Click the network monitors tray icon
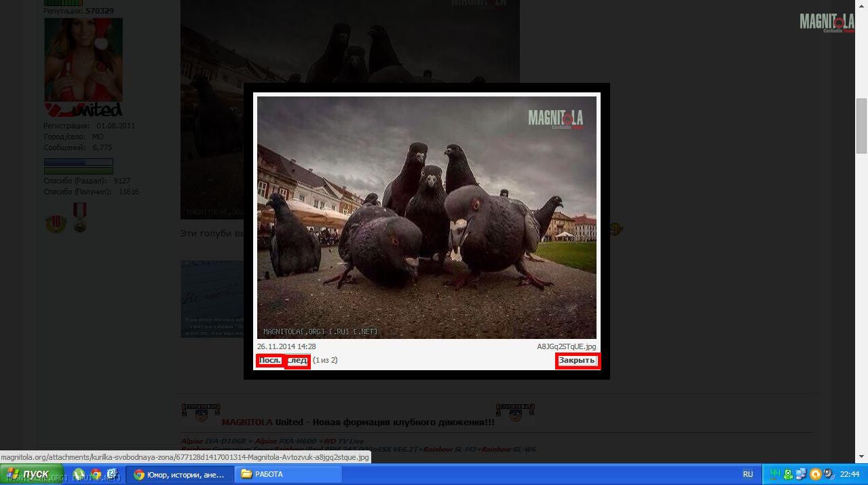Viewport: 868px width, 485px height. tap(801, 474)
